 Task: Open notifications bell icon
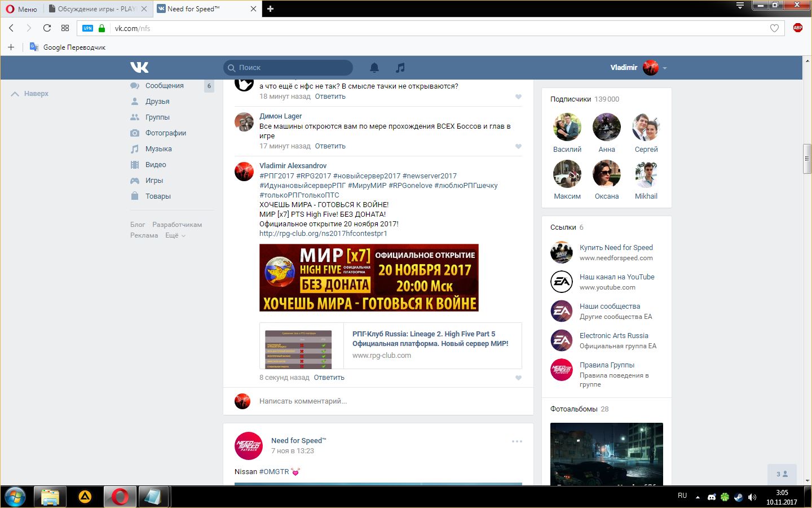tap(374, 68)
